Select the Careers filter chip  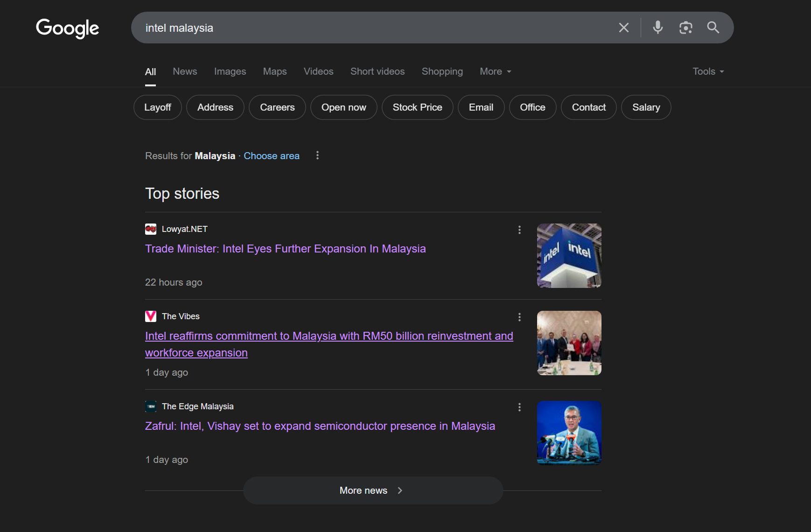coord(277,107)
